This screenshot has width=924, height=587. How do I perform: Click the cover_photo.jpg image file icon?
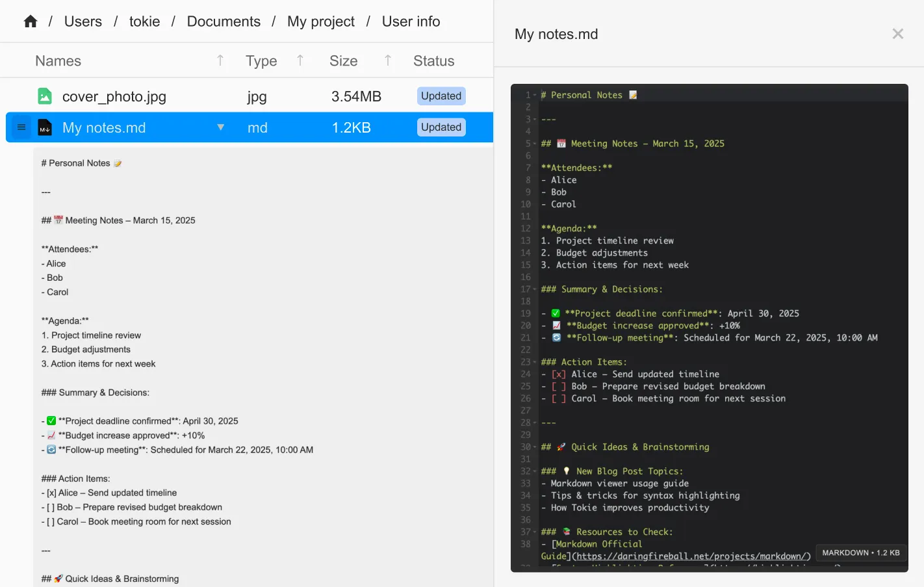[44, 96]
